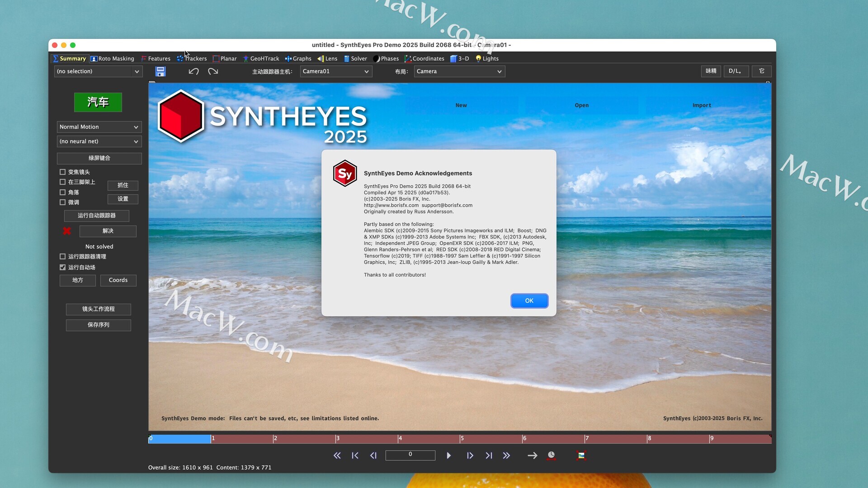Click the red X solve status icon
This screenshot has width=868, height=488.
67,231
